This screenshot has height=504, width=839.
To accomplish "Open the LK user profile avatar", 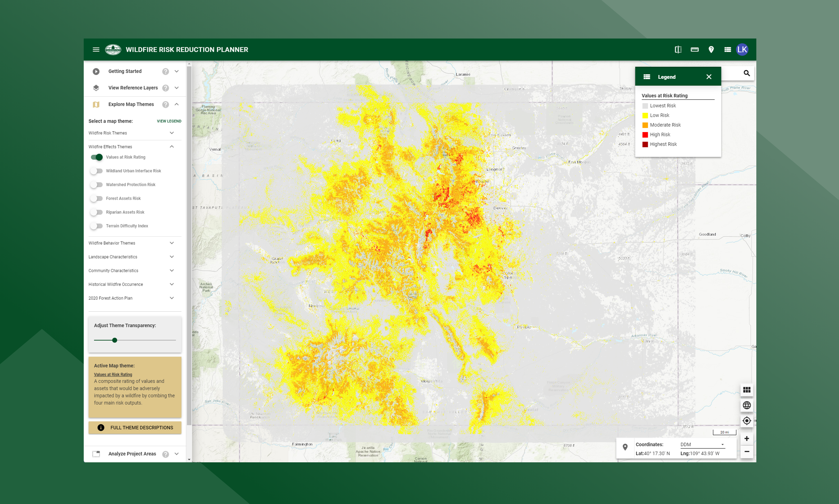I will (x=742, y=50).
